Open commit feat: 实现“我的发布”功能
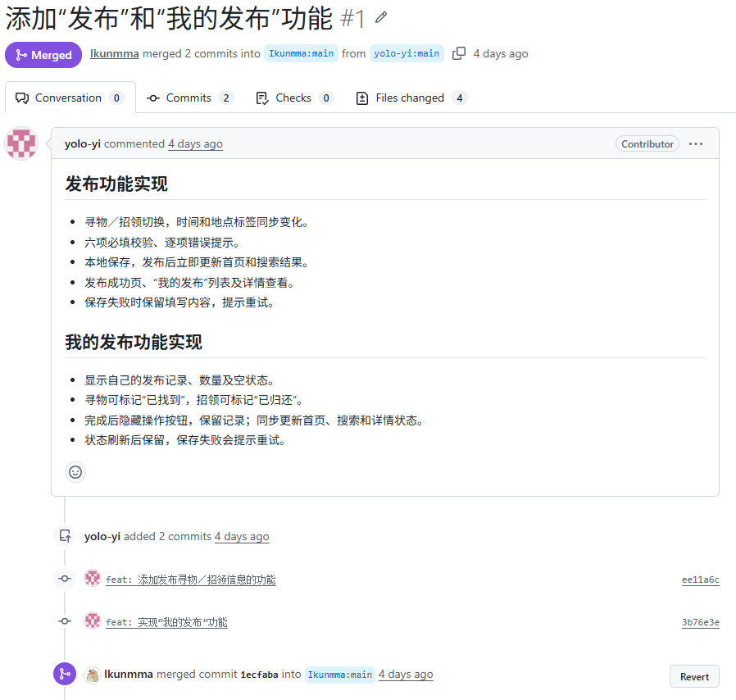 click(166, 622)
